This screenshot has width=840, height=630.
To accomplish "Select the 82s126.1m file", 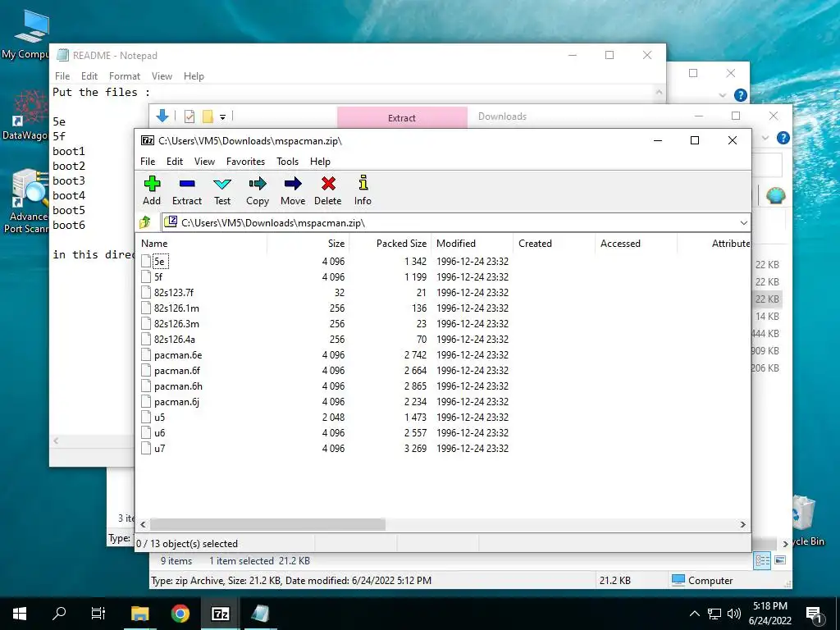I will pyautogui.click(x=176, y=308).
